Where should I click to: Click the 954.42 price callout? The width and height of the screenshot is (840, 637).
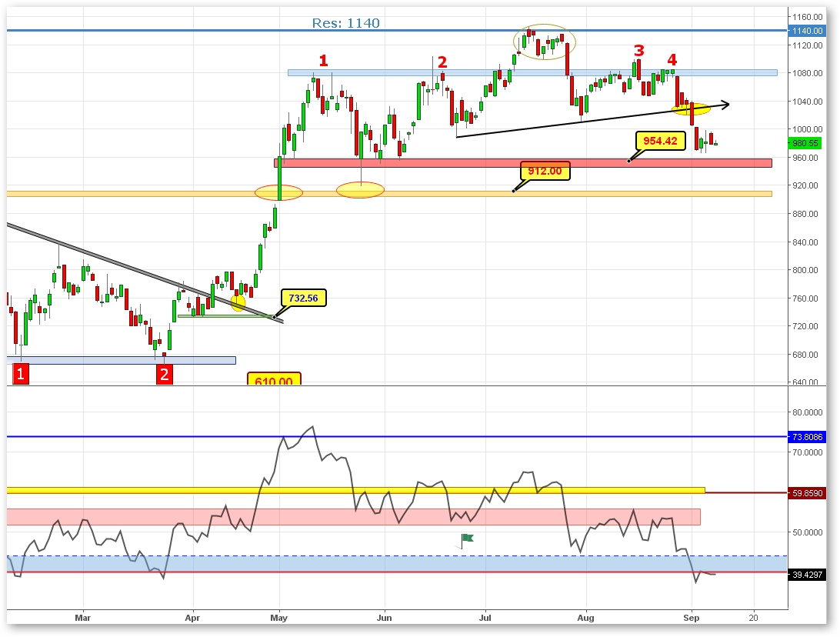tap(660, 141)
